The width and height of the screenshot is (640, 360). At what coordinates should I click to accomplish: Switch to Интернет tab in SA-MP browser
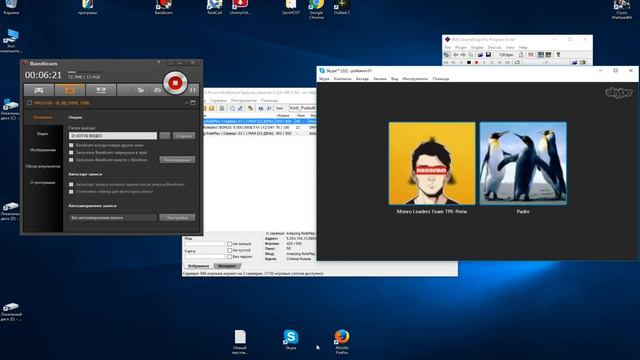click(x=227, y=266)
